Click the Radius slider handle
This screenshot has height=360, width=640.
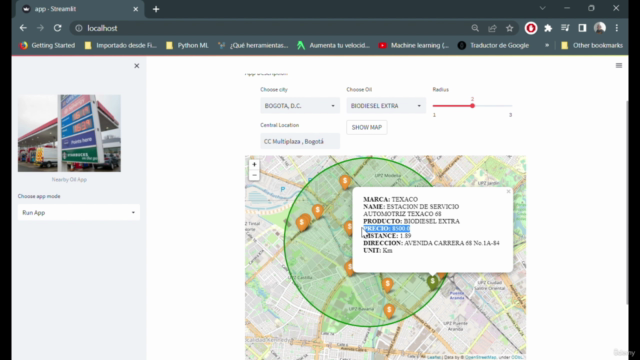tap(472, 106)
